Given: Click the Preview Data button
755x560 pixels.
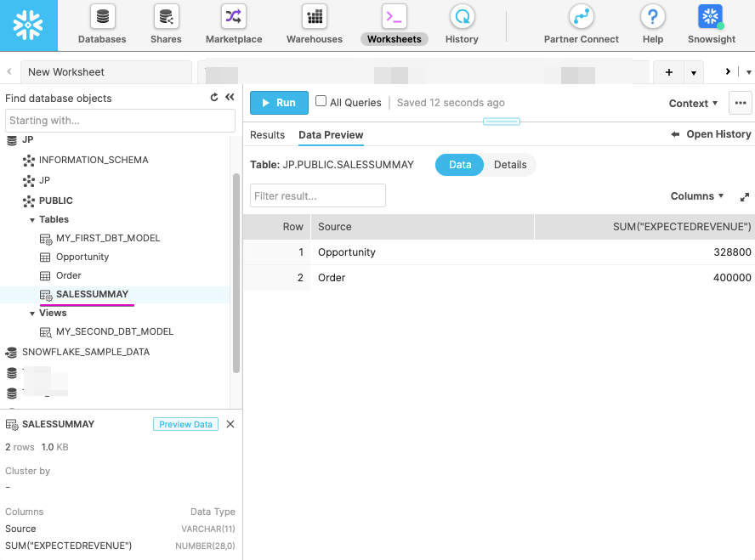Looking at the screenshot, I should coord(185,424).
